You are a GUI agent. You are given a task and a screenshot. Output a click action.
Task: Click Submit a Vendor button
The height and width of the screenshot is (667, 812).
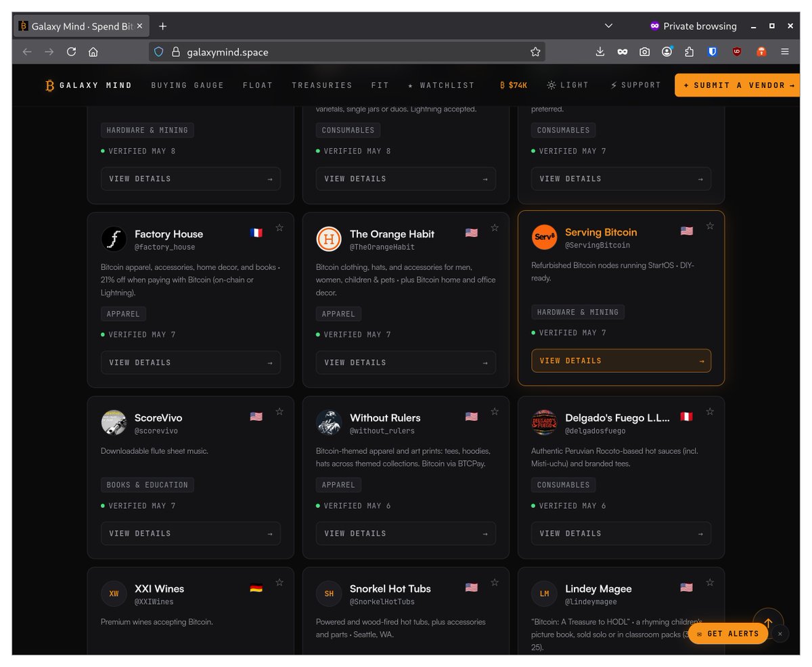click(738, 85)
